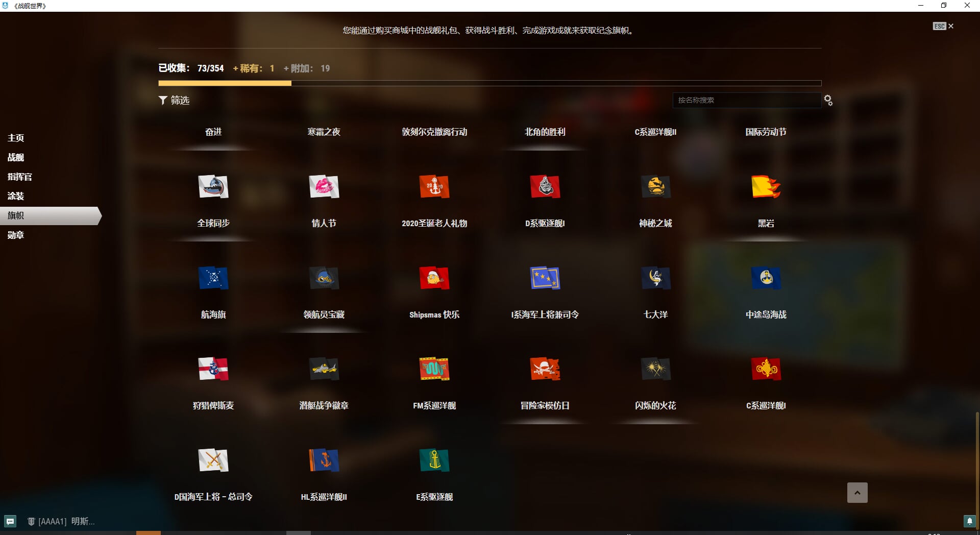Viewport: 980px width, 535px height.
Task: Select the E系驱逐舰 anchor flag
Action: click(x=434, y=460)
